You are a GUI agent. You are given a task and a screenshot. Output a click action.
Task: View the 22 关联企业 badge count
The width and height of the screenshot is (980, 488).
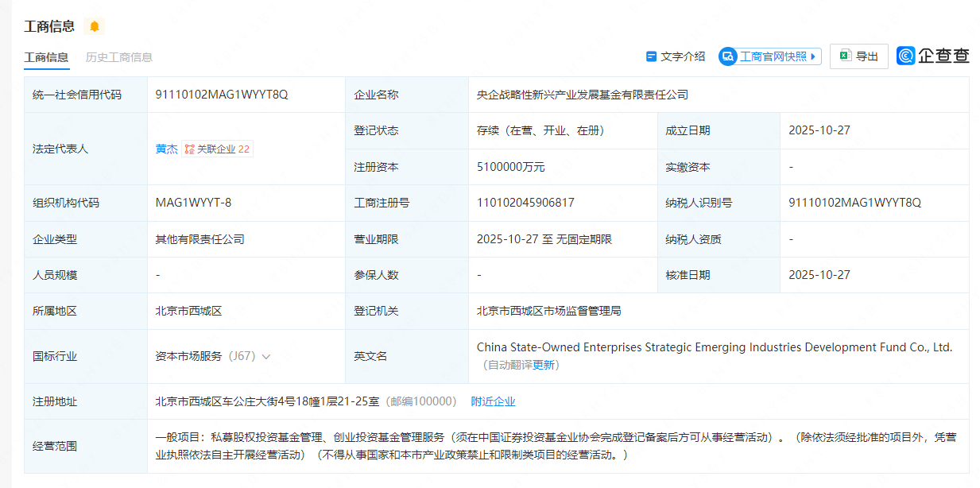click(x=244, y=149)
